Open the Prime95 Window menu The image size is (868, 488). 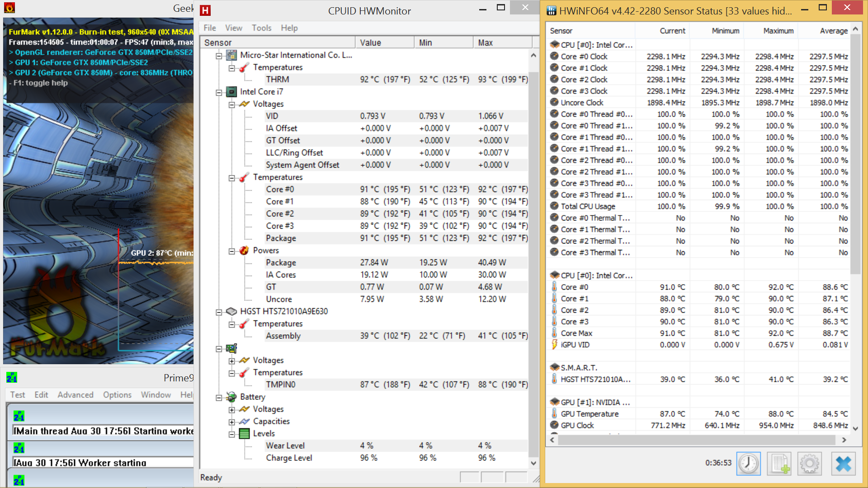pos(156,394)
